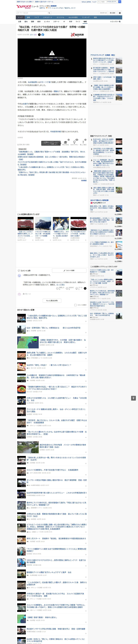Click the なるほど reaction on comment
Screen dimensions: 138x644
click(x=70, y=288)
